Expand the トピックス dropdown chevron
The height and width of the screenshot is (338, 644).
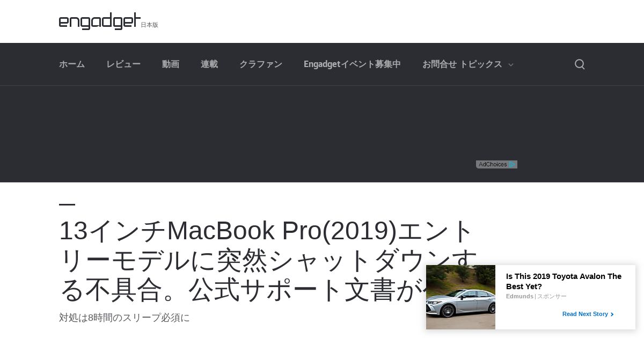(x=511, y=65)
